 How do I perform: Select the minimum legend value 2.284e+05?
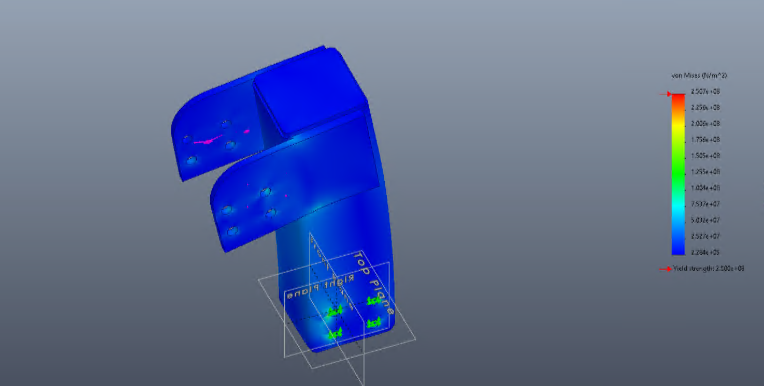point(705,252)
